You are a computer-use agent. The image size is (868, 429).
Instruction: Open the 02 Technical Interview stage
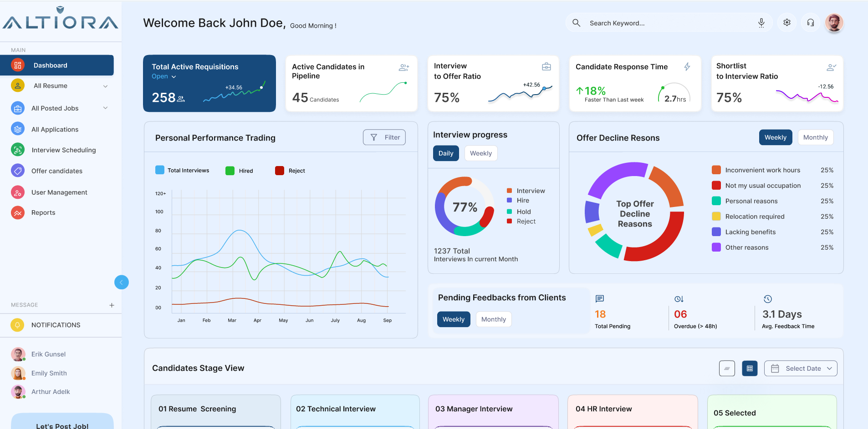coord(355,412)
